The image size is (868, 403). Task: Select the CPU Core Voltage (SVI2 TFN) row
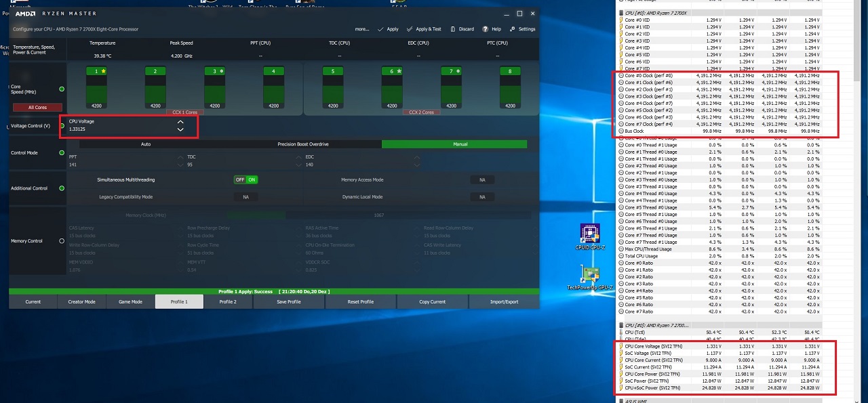pos(719,346)
